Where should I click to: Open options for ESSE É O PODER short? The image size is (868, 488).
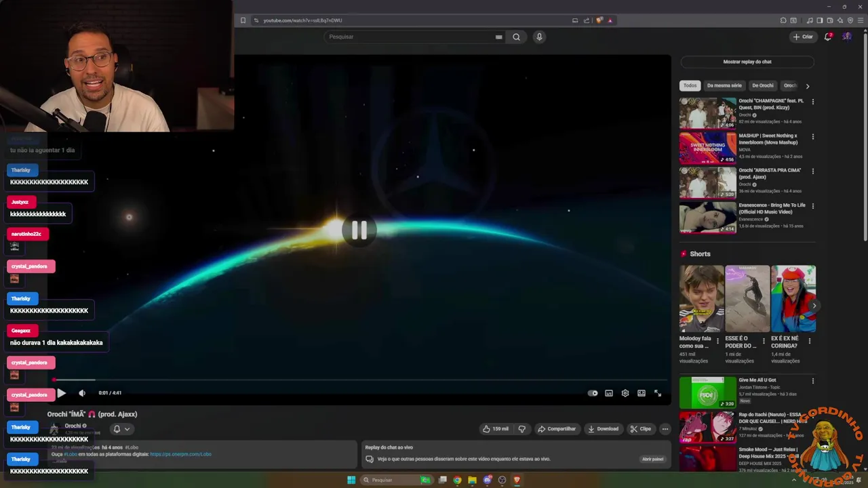pyautogui.click(x=764, y=341)
